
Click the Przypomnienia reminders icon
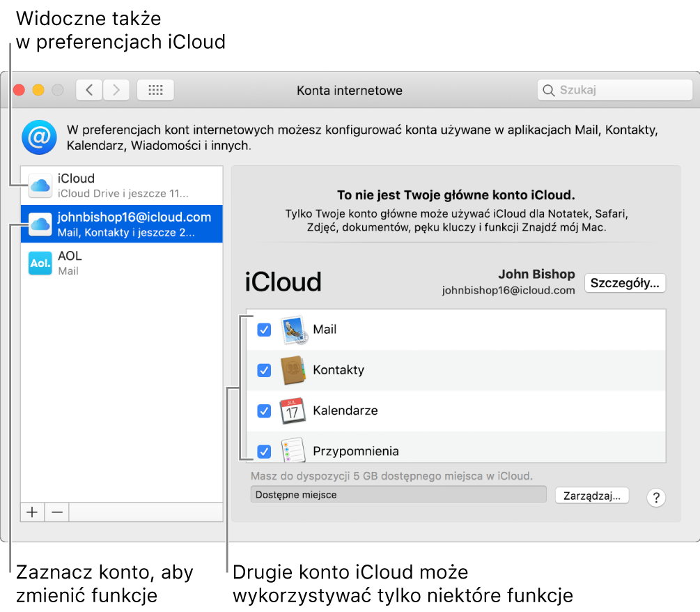tap(293, 451)
